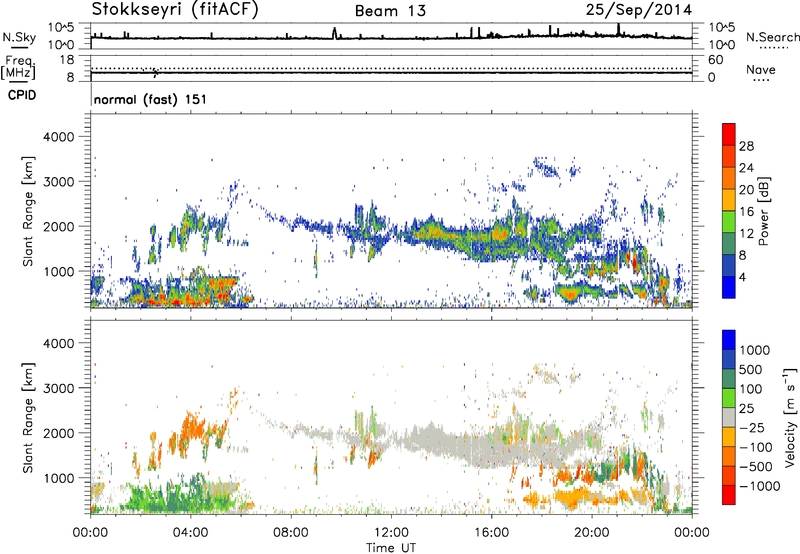Viewport: 800px width, 554px height.
Task: Click the plot title "Stokkseyri (fitACF)"
Action: pyautogui.click(x=175, y=9)
